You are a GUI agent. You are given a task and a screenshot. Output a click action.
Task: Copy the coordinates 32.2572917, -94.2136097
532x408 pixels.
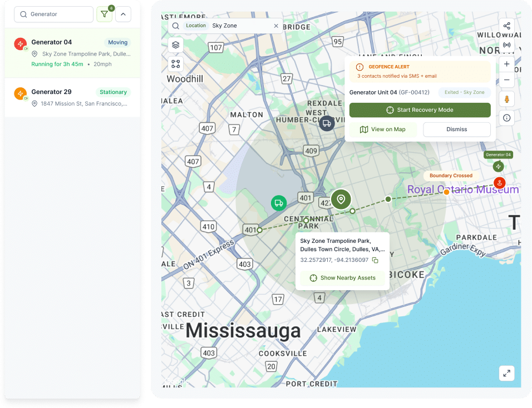(x=375, y=260)
